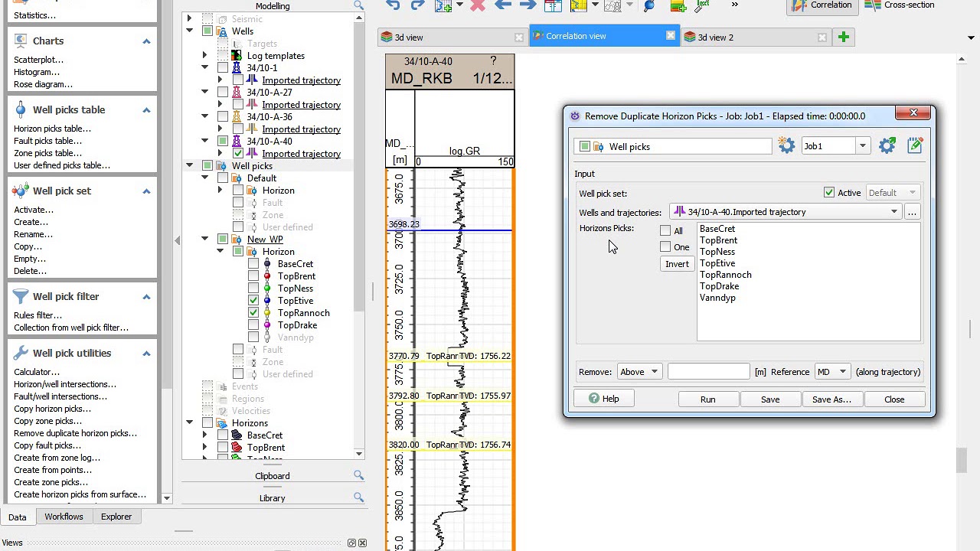Open search magnifier in Clipboard panel

pos(358,475)
